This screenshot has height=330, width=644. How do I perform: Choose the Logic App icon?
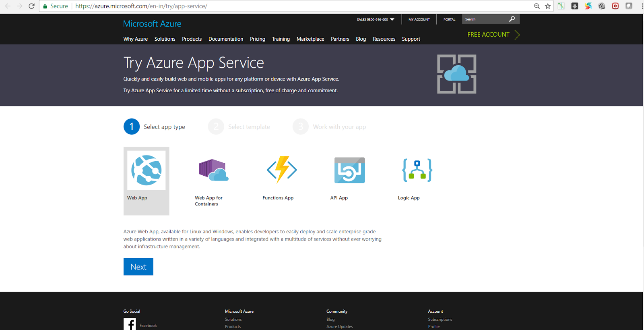[x=417, y=170]
